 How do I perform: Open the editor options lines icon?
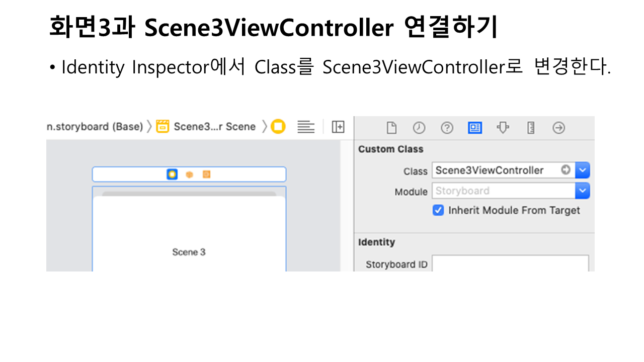point(306,127)
